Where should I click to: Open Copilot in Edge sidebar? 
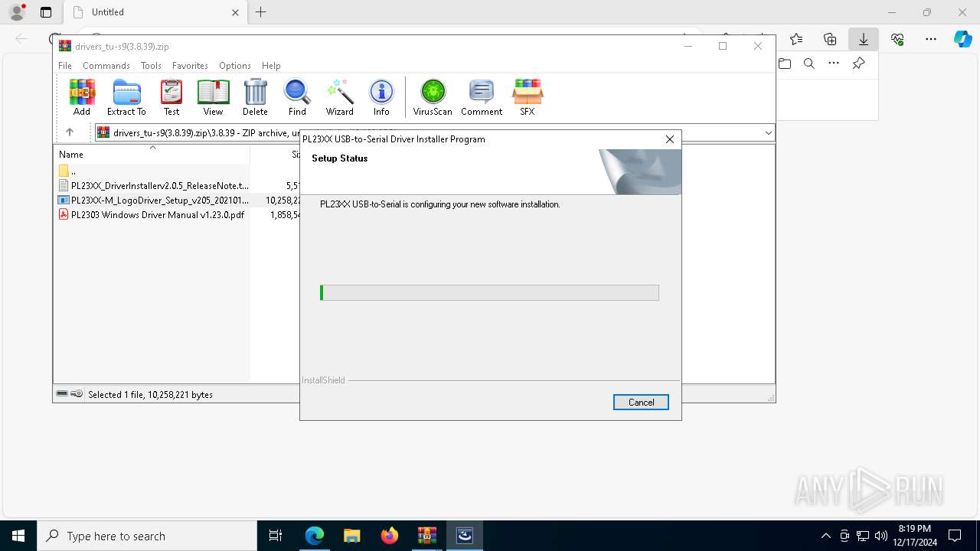tap(963, 39)
